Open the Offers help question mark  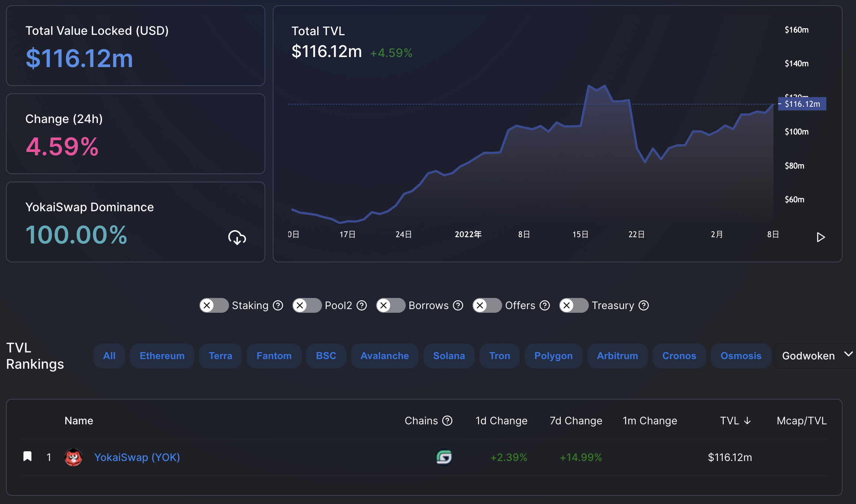click(x=545, y=305)
